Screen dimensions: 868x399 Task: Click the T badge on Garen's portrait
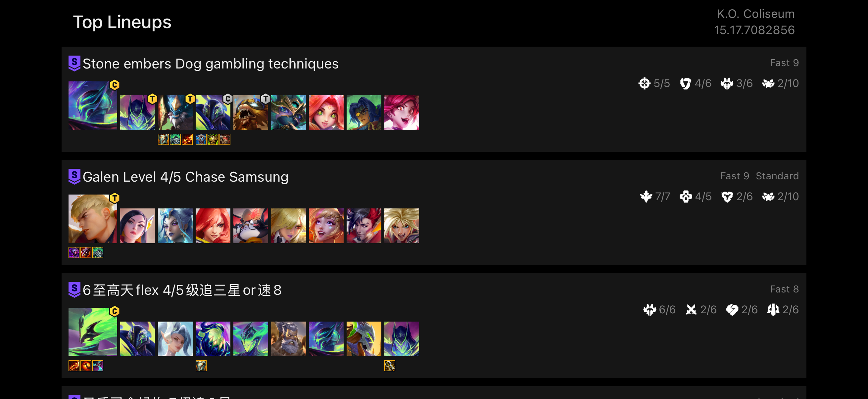[x=115, y=199]
